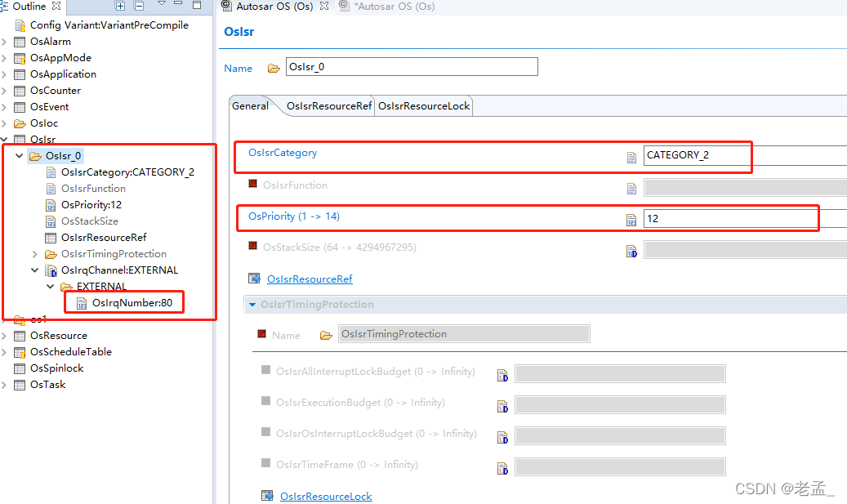Click the folder icon next to Name
Viewport: 847px width, 504px height.
pyautogui.click(x=274, y=68)
